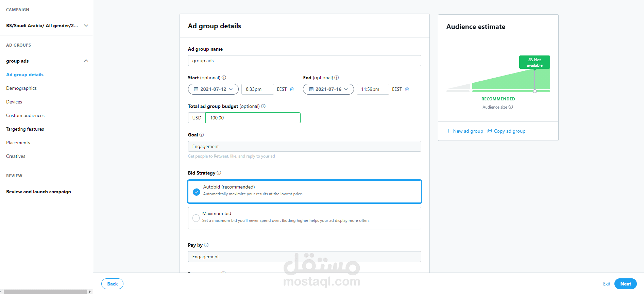Show info tooltip next to Start label

(x=224, y=78)
